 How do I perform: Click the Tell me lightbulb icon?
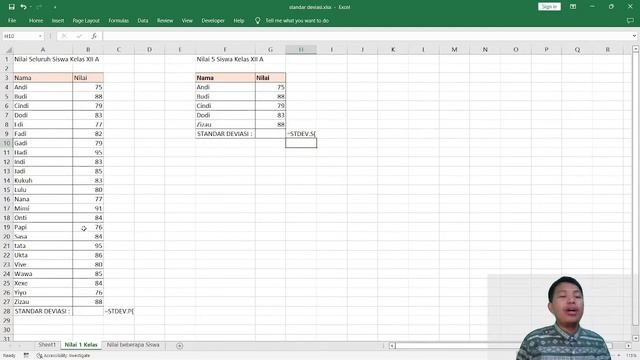click(x=258, y=20)
